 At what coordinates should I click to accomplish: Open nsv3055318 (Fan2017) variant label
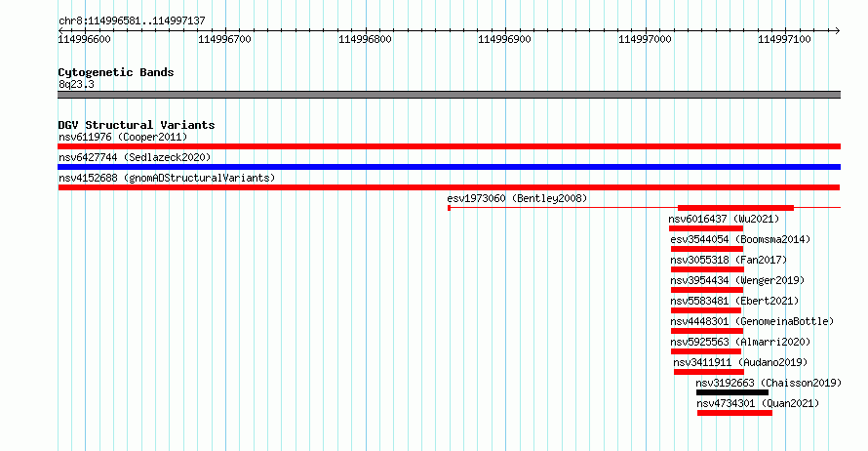pyautogui.click(x=729, y=260)
